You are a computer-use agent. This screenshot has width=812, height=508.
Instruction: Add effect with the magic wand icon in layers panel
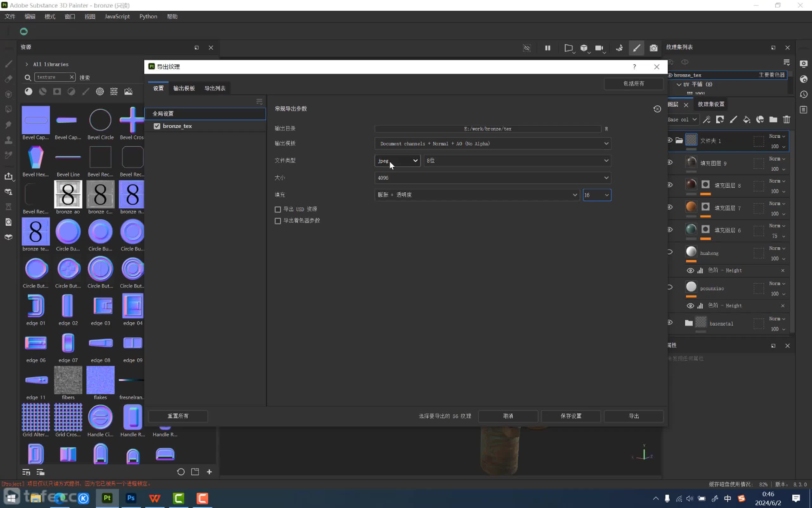(707, 120)
